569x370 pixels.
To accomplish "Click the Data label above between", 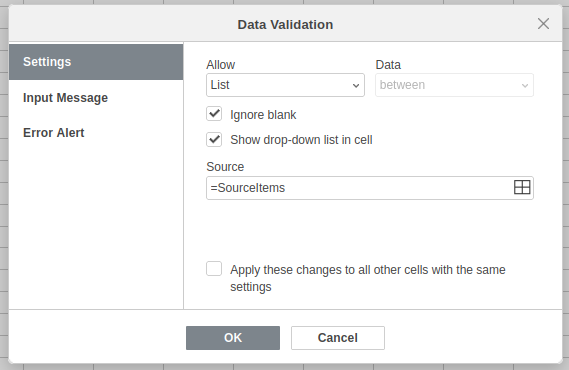I will coord(388,65).
